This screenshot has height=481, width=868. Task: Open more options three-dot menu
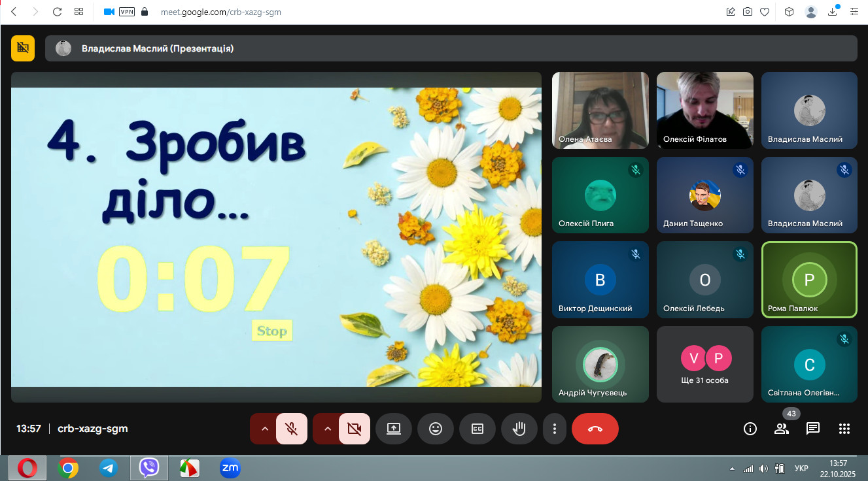coord(555,429)
